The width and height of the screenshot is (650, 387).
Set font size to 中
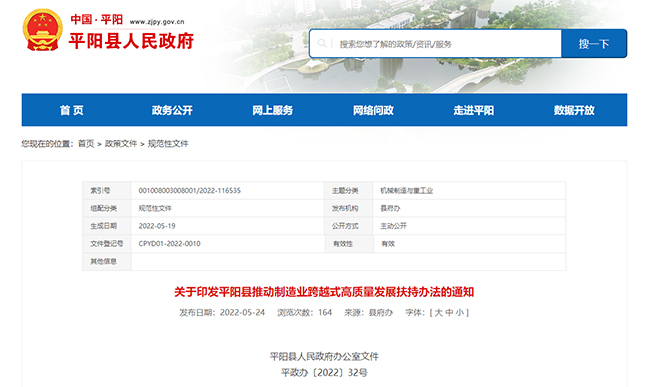point(449,312)
